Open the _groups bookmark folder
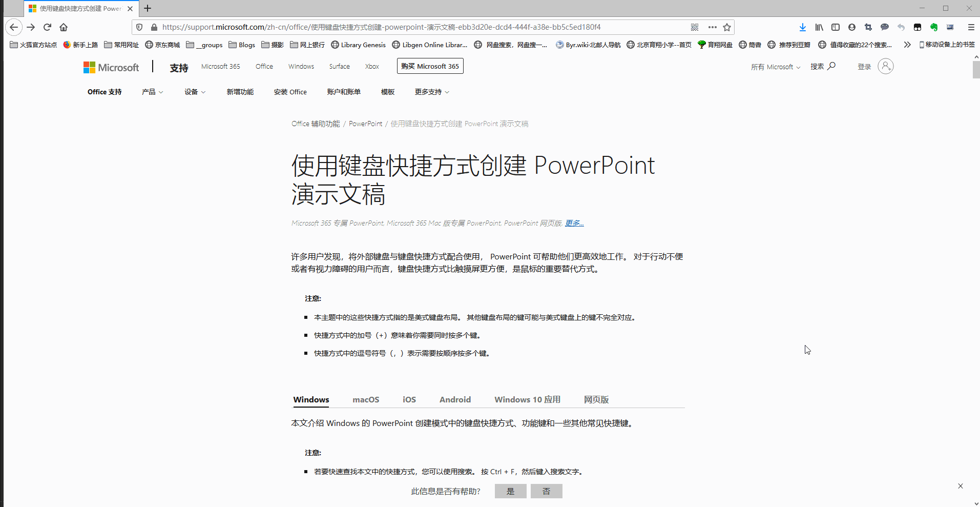The height and width of the screenshot is (507, 980). click(x=204, y=45)
